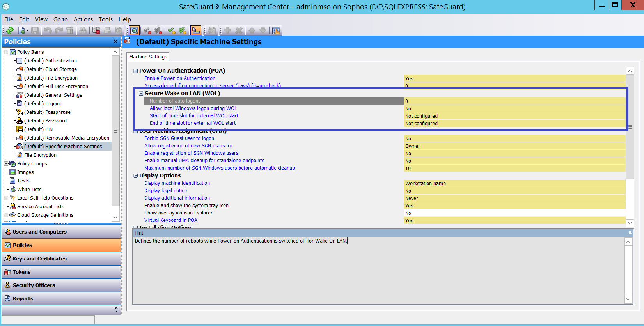Click the Print preview magnifier icon

pos(118,30)
